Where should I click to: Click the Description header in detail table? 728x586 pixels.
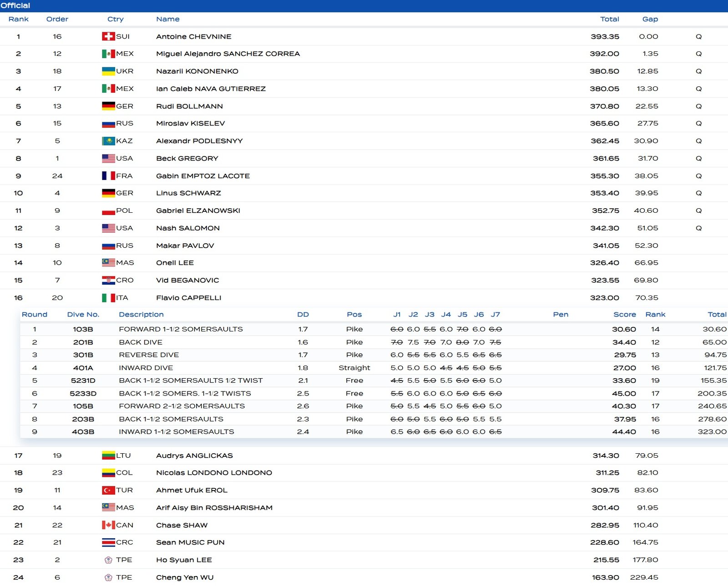tap(141, 315)
